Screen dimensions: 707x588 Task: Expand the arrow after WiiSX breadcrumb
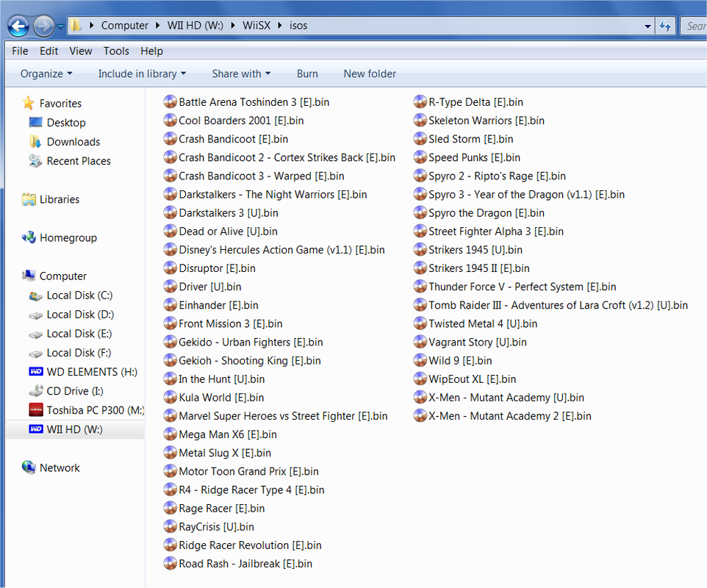coord(280,26)
